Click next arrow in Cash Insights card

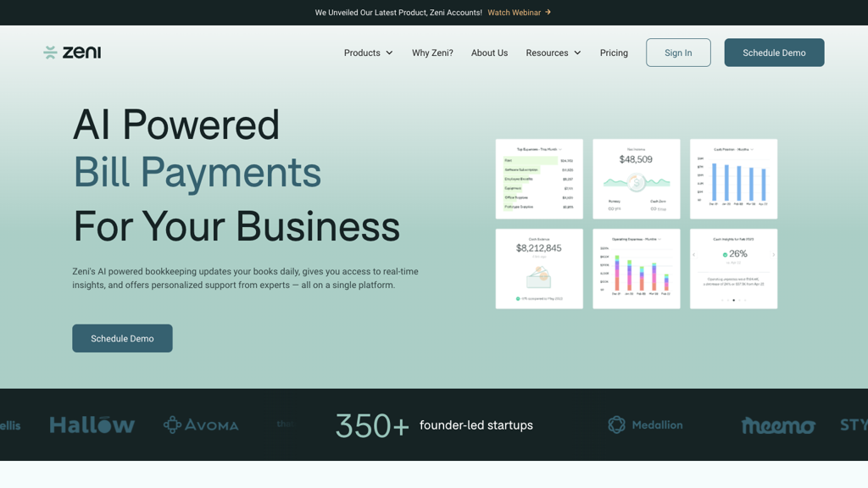pyautogui.click(x=773, y=254)
